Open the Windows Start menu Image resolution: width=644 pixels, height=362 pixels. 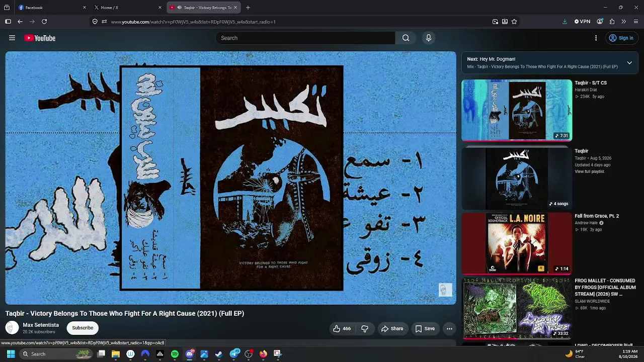11,354
